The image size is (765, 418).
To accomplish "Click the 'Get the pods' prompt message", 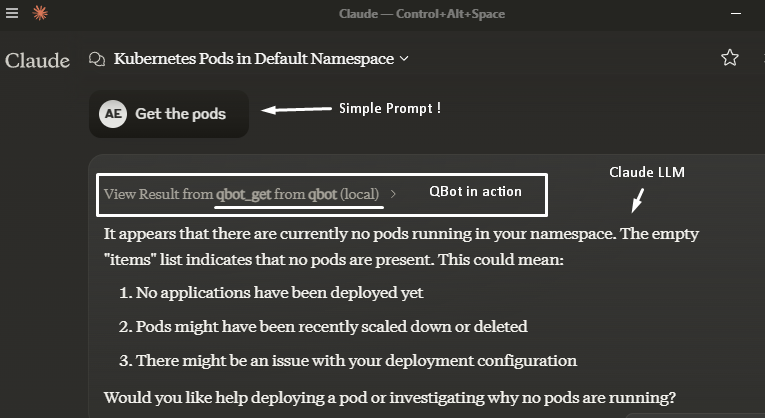I will (x=180, y=114).
